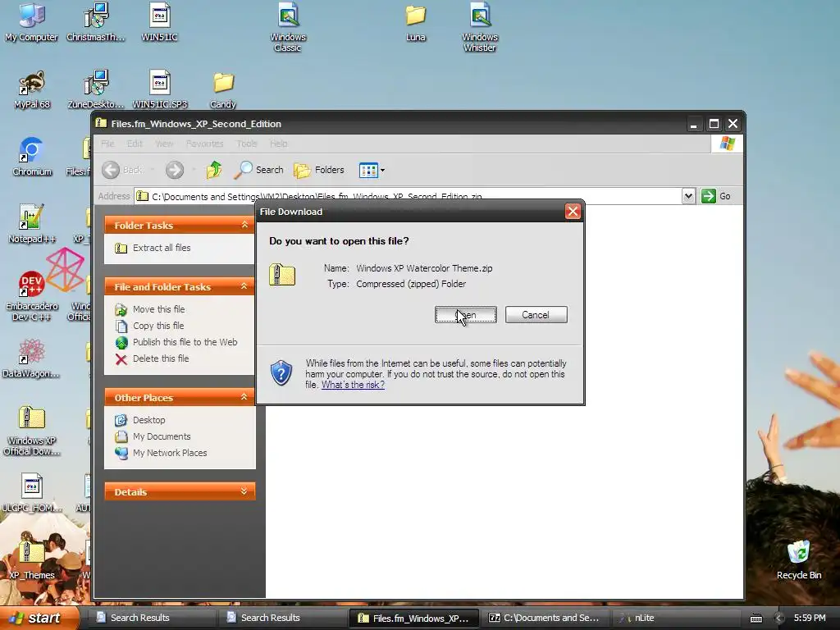The image size is (840, 630).
Task: Toggle the Folders pane button
Action: tap(319, 170)
